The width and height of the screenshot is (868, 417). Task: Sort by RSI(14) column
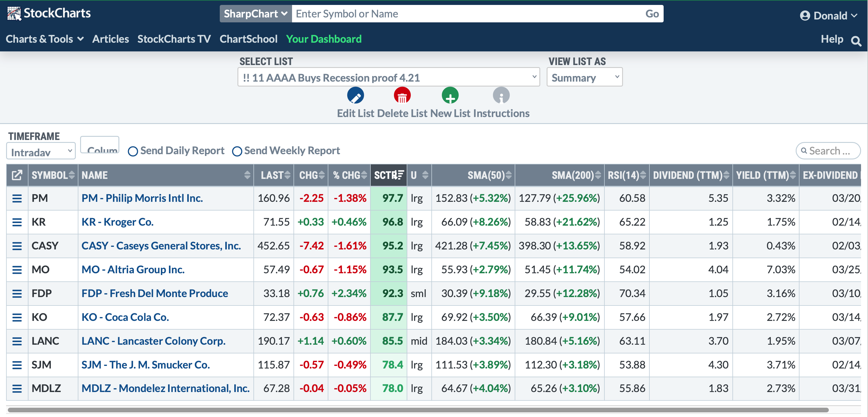click(627, 175)
